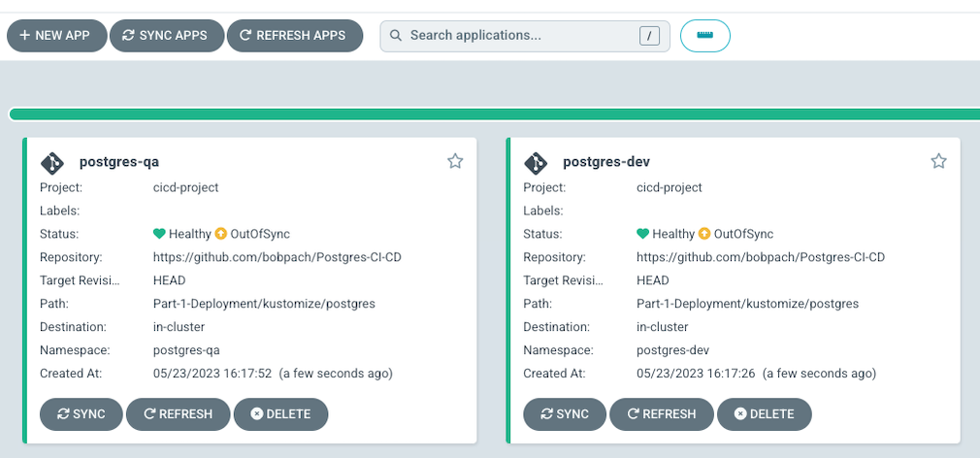Open the postgres-dev application title
The image size is (980, 458).
606,162
